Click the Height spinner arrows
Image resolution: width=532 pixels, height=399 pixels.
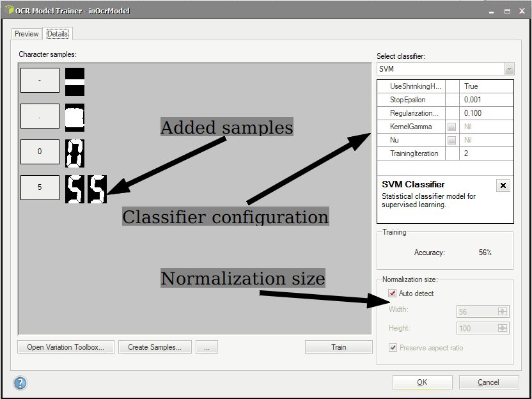(x=503, y=328)
